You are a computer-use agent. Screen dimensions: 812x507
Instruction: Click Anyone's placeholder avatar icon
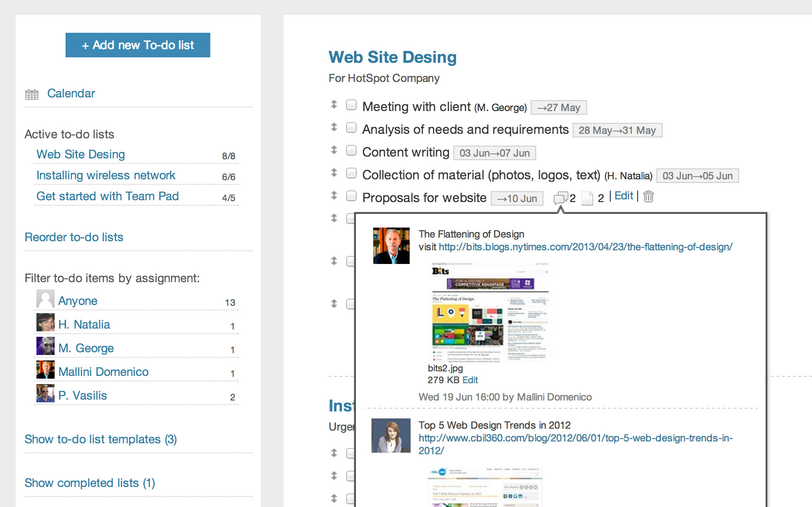45,299
